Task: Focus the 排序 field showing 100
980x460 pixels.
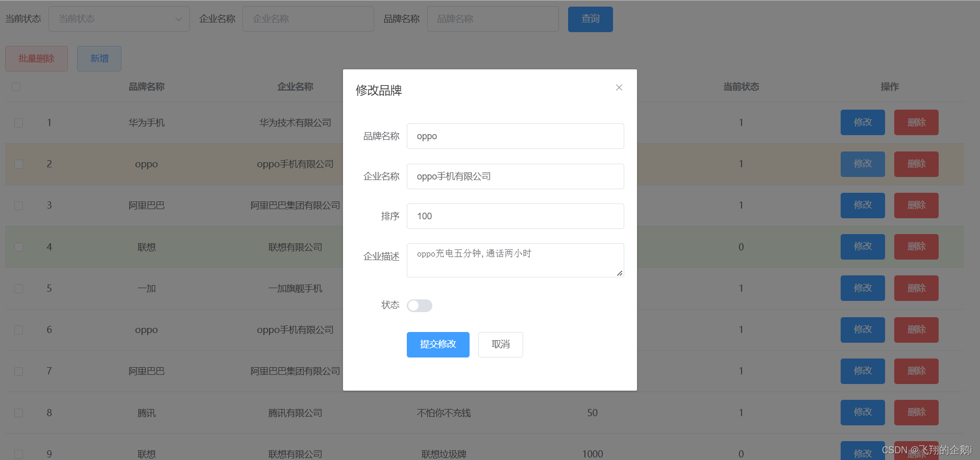Action: click(x=515, y=216)
